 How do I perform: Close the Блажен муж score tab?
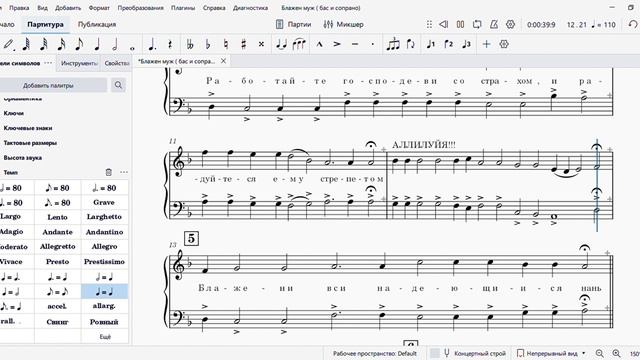point(223,61)
